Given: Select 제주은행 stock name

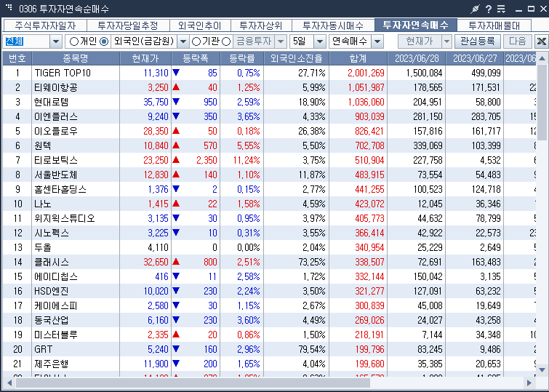Looking at the screenshot, I should (51, 364).
